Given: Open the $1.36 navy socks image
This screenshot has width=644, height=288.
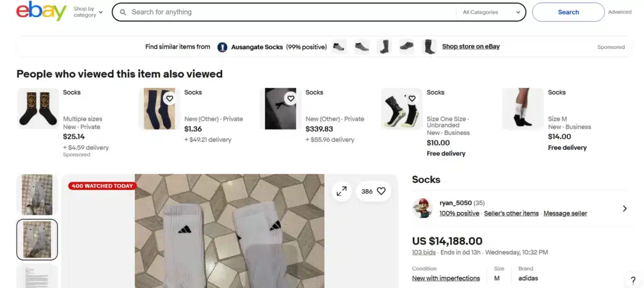Looking at the screenshot, I should click(159, 109).
